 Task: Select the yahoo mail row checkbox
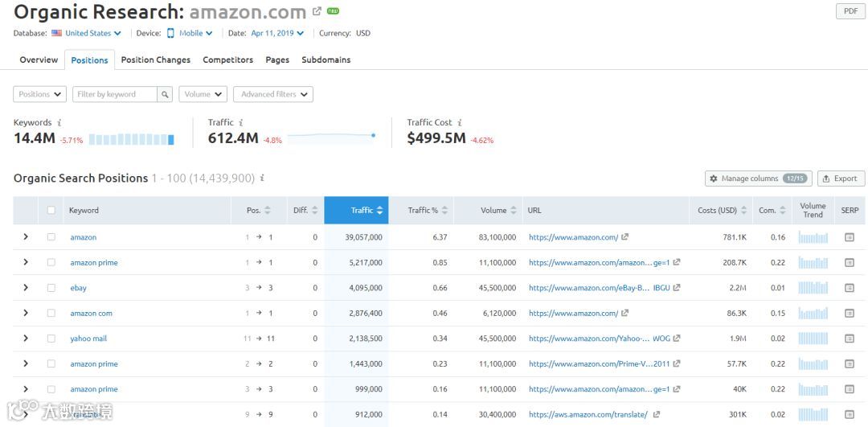(51, 339)
